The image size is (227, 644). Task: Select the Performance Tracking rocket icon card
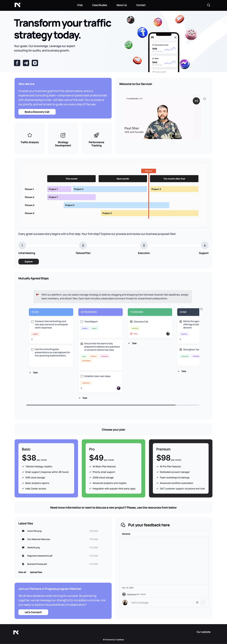(96, 138)
